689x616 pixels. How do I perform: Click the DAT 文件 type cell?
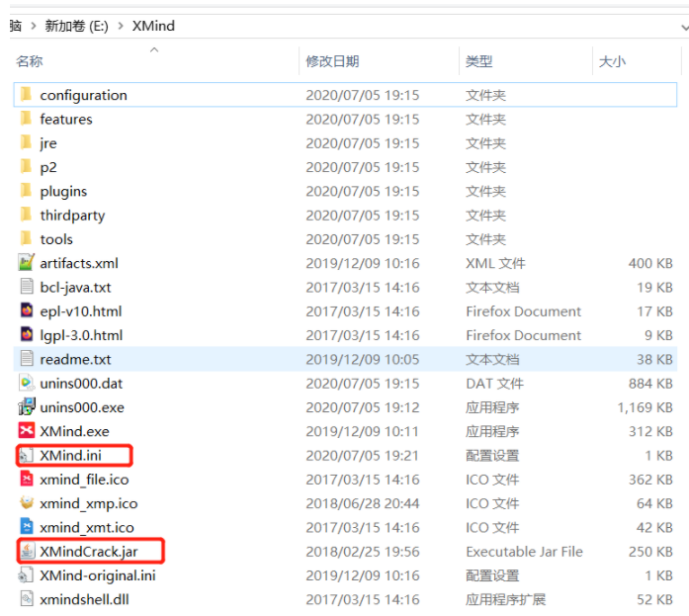(495, 384)
